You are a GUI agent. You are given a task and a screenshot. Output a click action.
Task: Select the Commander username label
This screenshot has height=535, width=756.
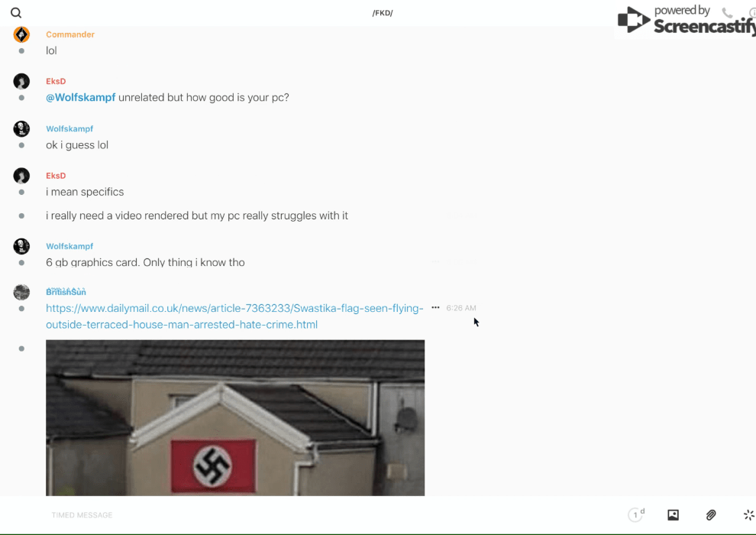[x=70, y=34]
